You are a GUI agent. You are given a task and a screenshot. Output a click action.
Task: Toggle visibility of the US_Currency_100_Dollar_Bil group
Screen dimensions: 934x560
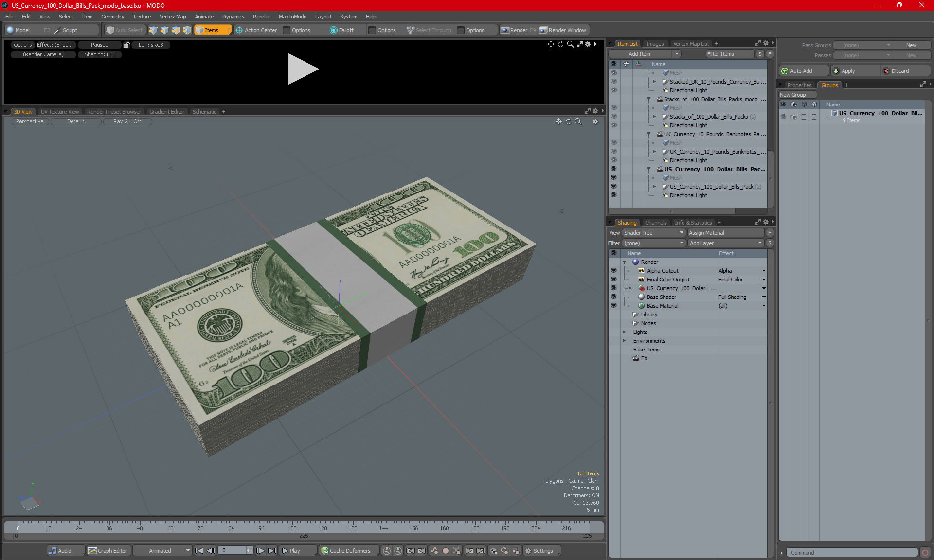click(783, 117)
